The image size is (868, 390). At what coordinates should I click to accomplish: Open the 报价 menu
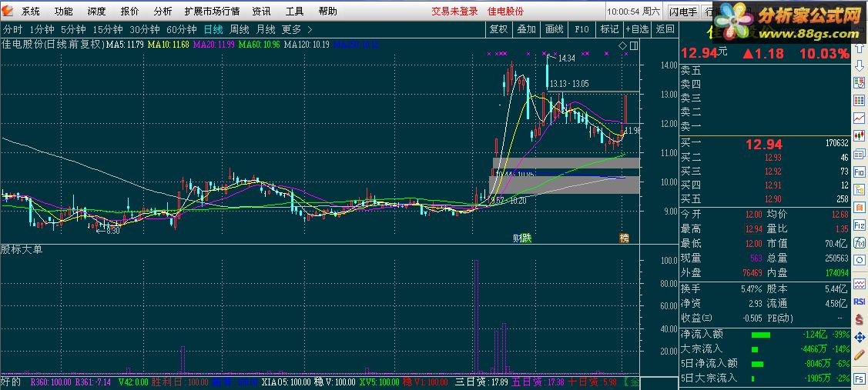click(x=129, y=11)
